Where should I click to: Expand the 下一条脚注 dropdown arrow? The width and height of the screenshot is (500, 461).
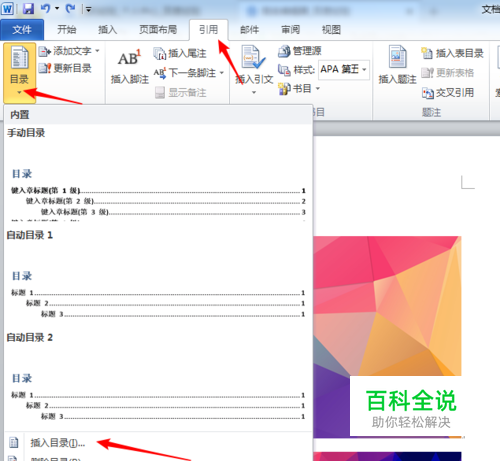222,73
